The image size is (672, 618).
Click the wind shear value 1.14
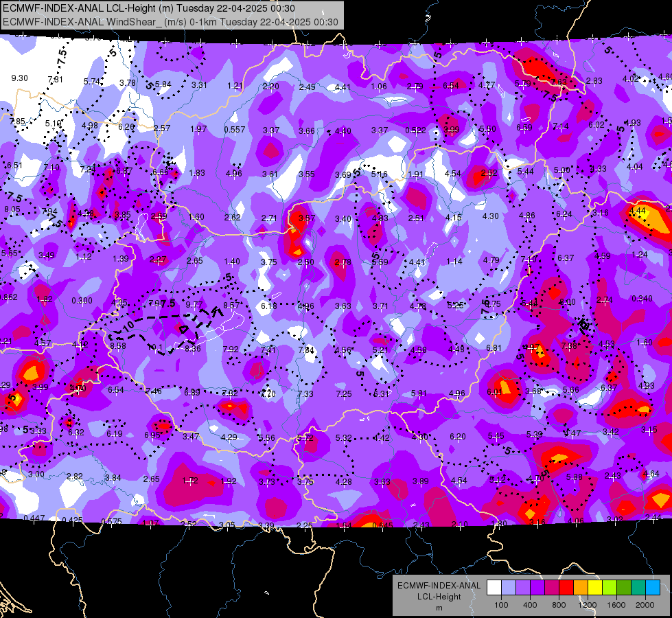point(454,261)
